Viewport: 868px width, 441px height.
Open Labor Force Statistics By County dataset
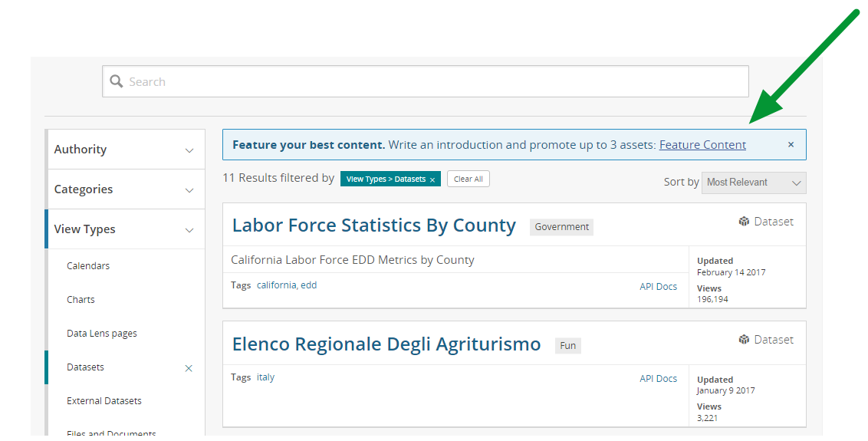click(374, 225)
